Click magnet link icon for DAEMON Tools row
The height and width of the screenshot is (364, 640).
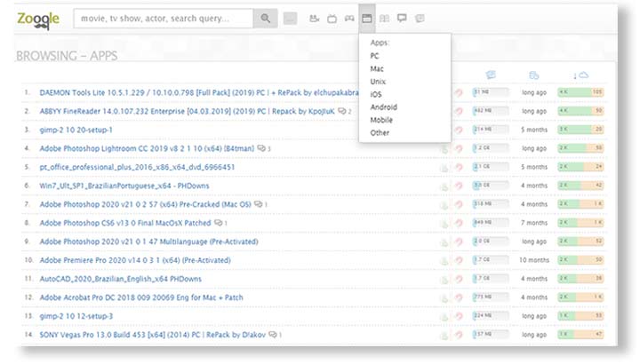[459, 93]
